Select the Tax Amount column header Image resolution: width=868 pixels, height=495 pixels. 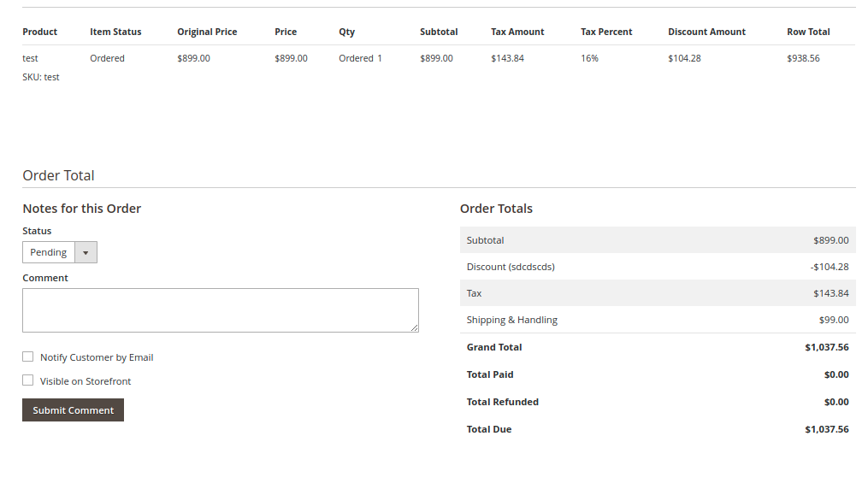coord(517,32)
